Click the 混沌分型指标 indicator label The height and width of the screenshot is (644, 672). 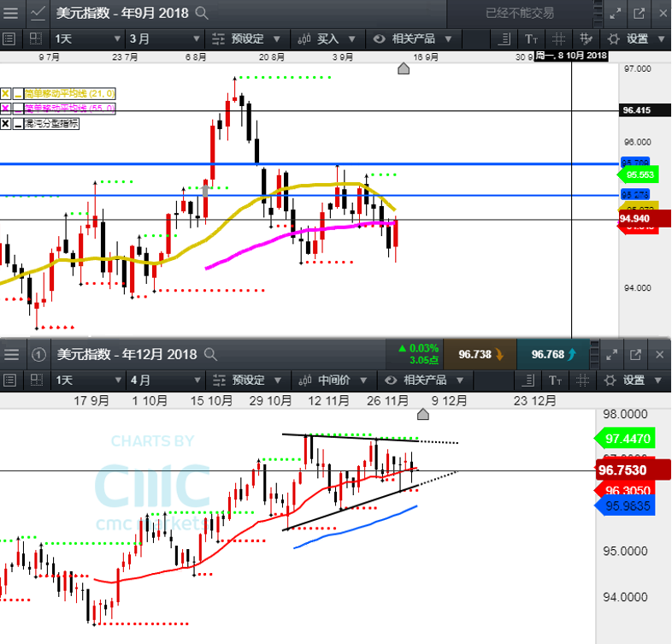pyautogui.click(x=51, y=124)
